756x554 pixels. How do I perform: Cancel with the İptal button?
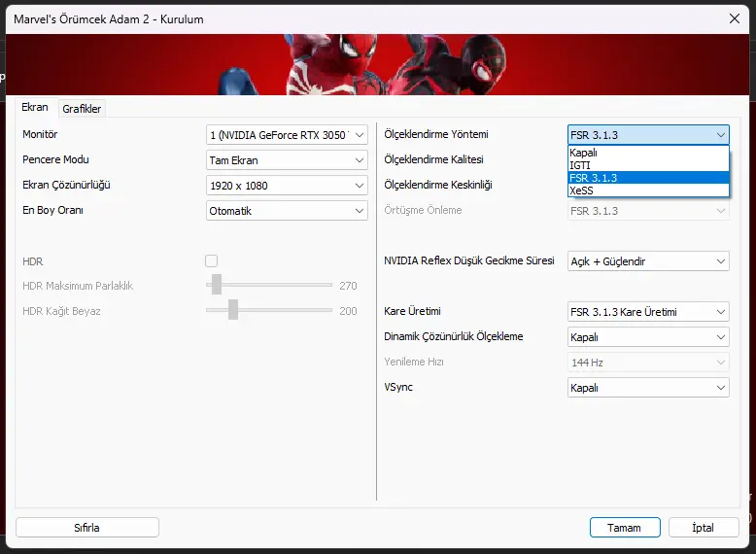pos(704,528)
